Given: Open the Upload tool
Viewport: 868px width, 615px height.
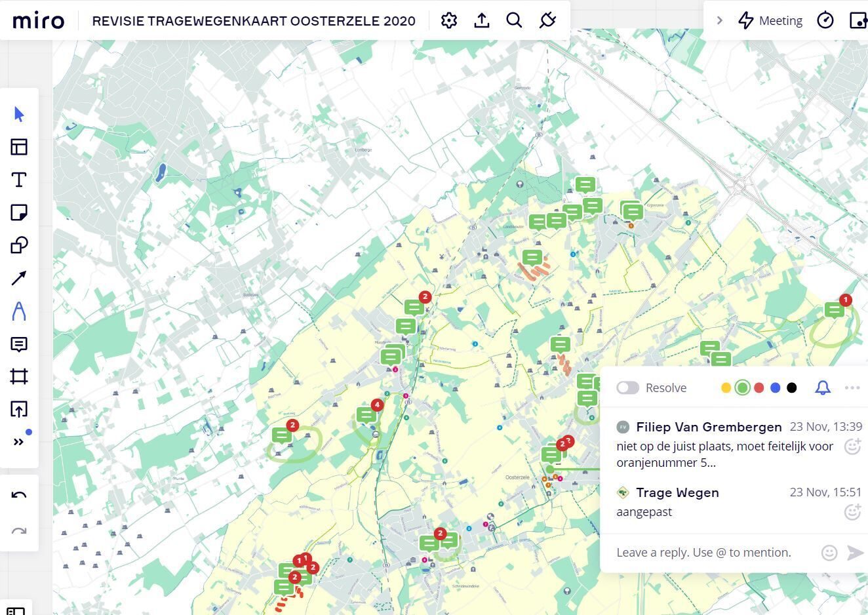Looking at the screenshot, I should 19,410.
